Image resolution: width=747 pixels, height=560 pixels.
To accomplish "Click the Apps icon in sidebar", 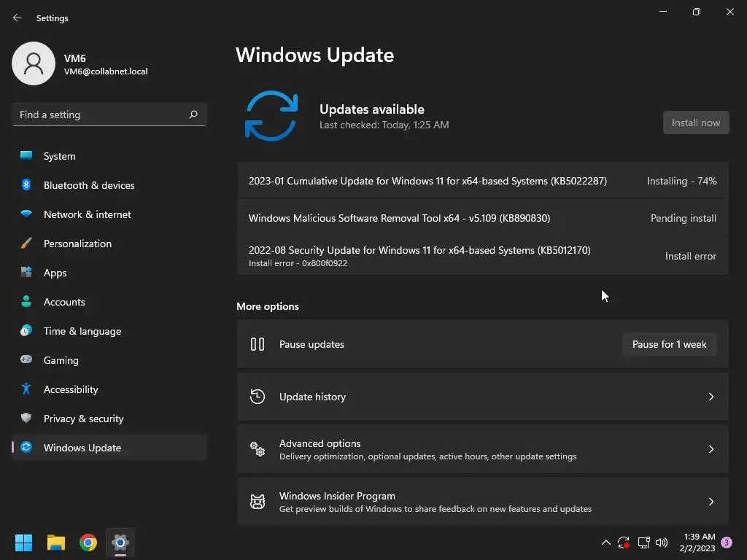I will coord(26,273).
